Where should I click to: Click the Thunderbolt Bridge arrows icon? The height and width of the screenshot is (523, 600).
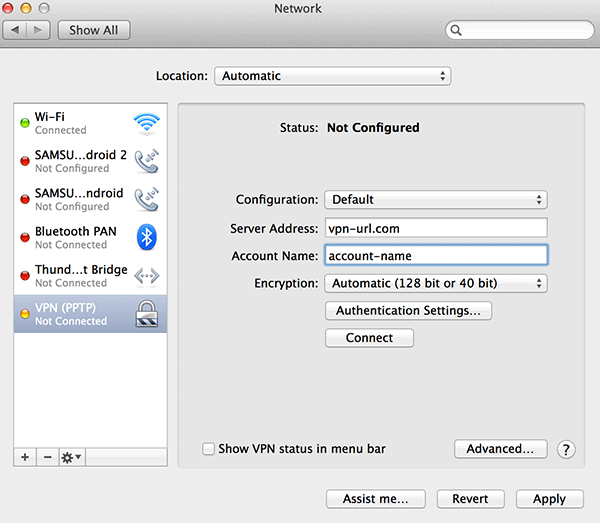click(147, 275)
